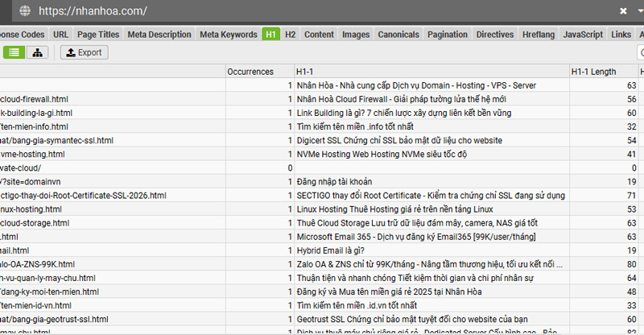
Task: Click the nhanhoa.com URL input field
Action: tap(322, 11)
